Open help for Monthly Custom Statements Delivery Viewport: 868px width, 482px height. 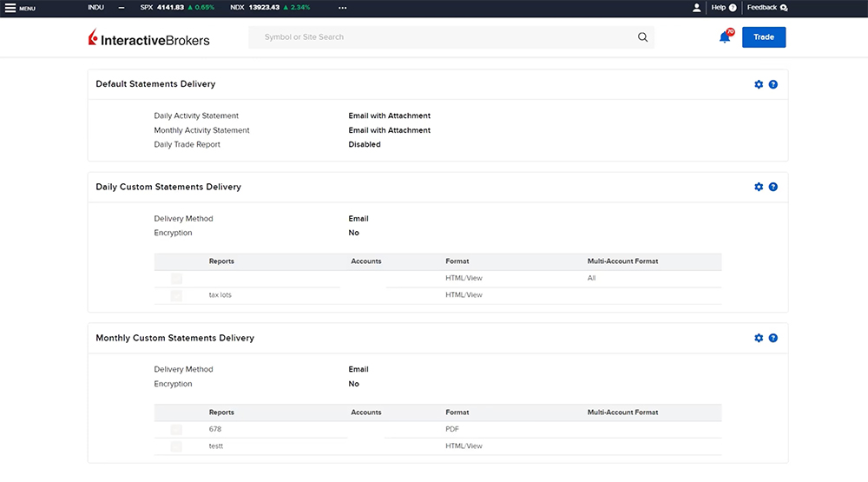click(x=773, y=338)
